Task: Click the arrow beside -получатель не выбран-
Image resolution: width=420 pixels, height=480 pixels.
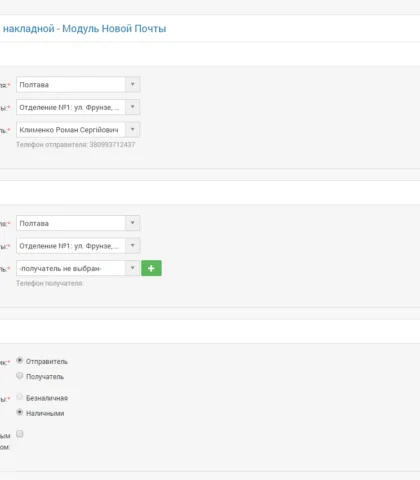Action: coord(133,268)
